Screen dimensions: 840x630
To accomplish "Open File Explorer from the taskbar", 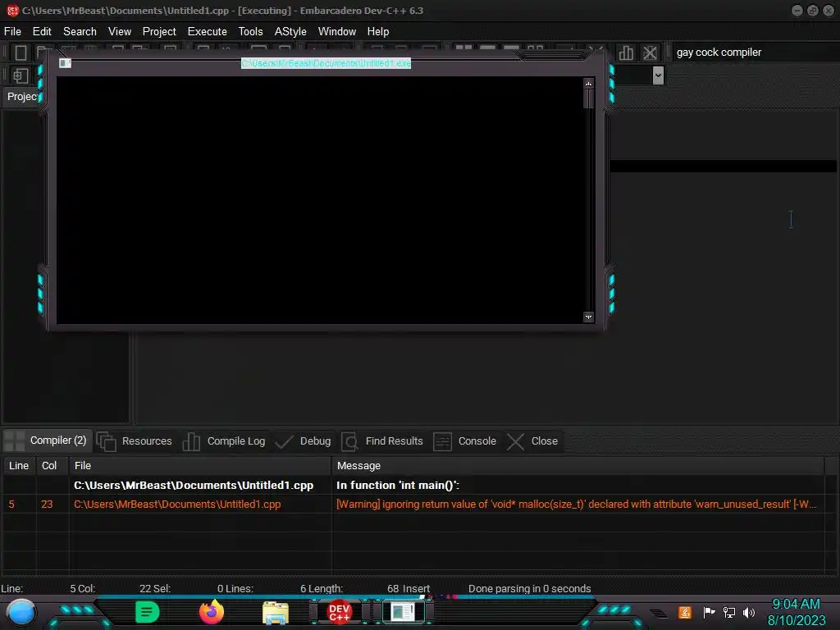I will tap(276, 612).
